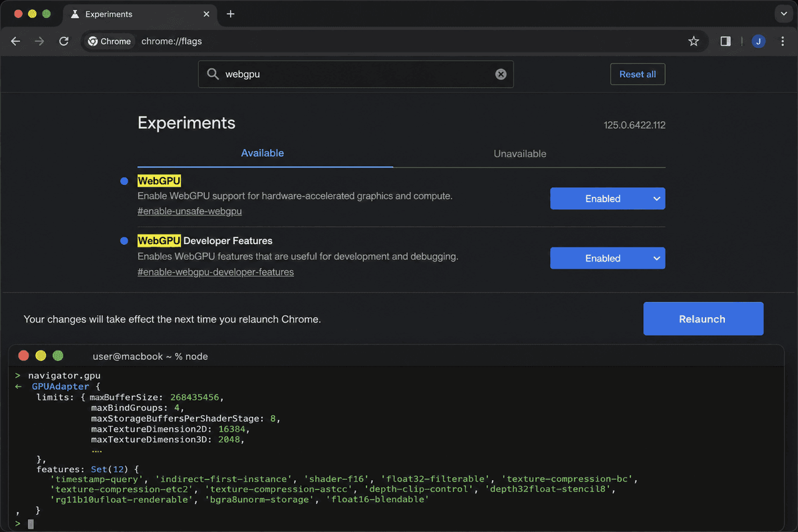
Task: Minimize the terminal window with yellow button
Action: coord(41,356)
